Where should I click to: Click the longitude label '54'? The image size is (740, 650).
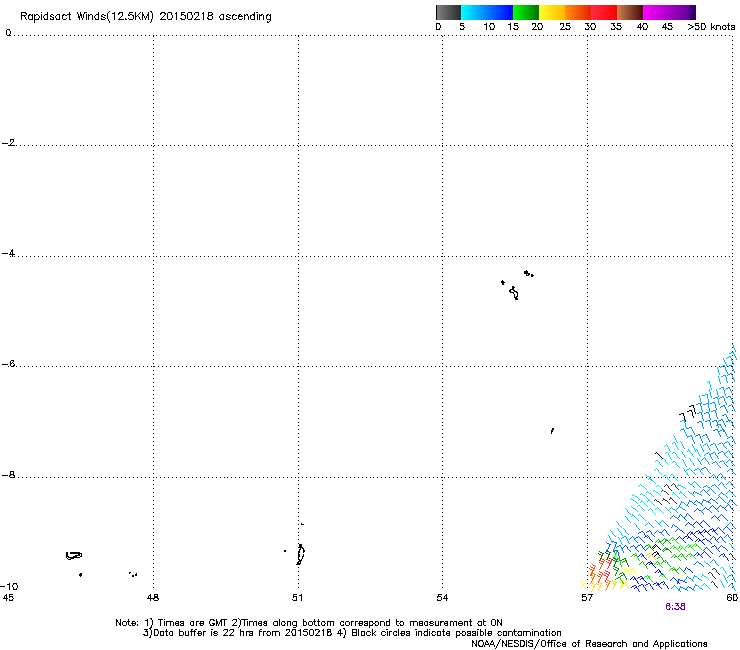[x=442, y=598]
